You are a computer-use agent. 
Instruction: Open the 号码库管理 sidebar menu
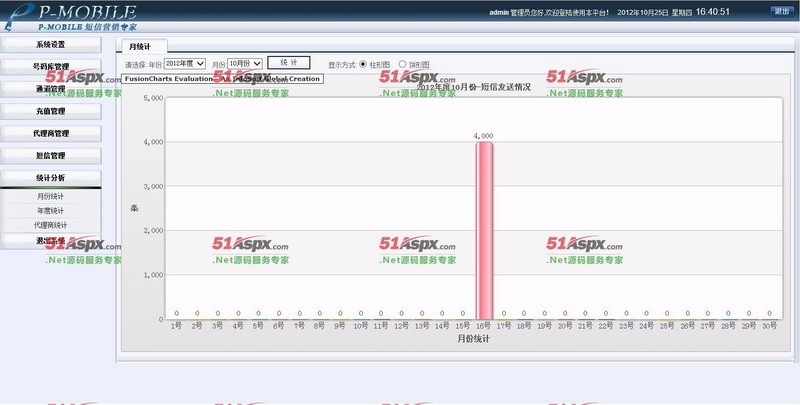(x=50, y=67)
